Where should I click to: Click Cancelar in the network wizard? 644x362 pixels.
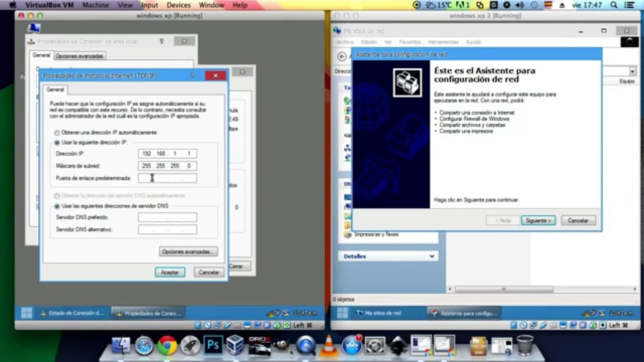coord(578,220)
